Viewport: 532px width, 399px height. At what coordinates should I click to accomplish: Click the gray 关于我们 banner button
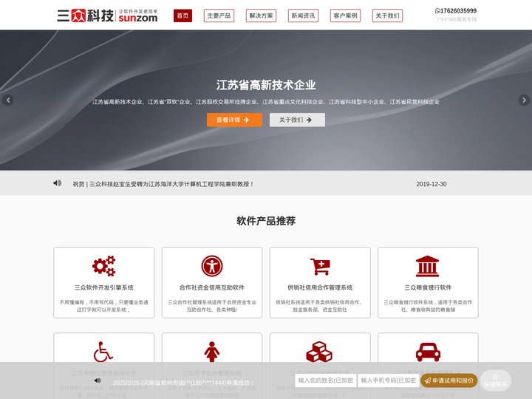297,120
